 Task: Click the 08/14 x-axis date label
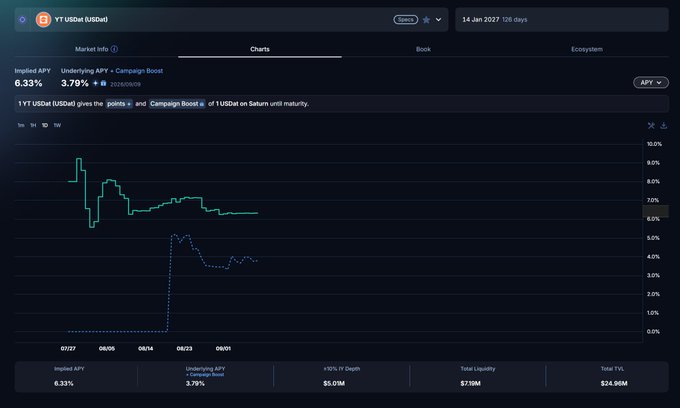coord(146,349)
